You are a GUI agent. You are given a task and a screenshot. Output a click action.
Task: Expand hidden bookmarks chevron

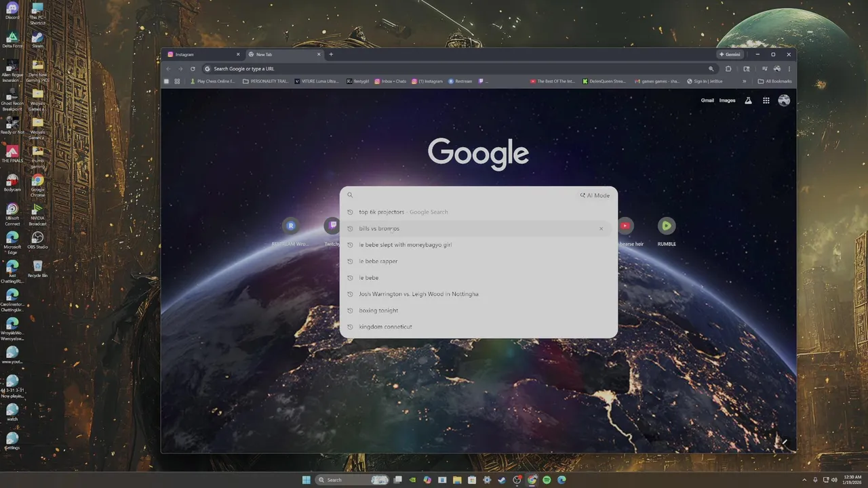pos(744,81)
